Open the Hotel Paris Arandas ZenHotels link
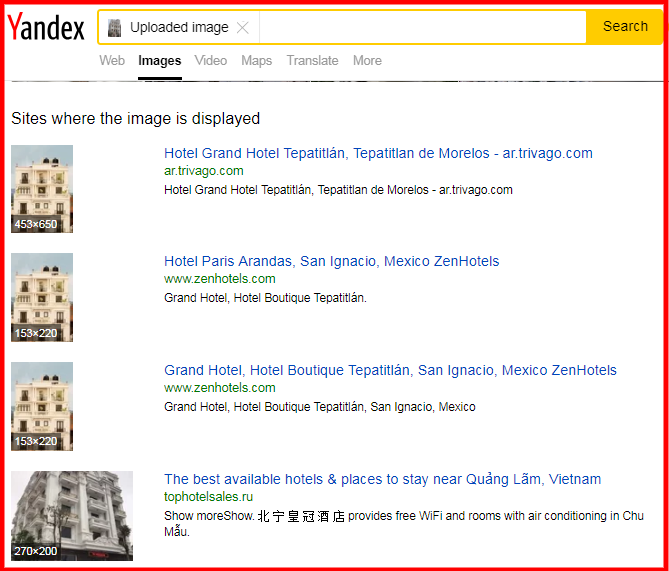This screenshot has width=669, height=571. click(x=332, y=261)
